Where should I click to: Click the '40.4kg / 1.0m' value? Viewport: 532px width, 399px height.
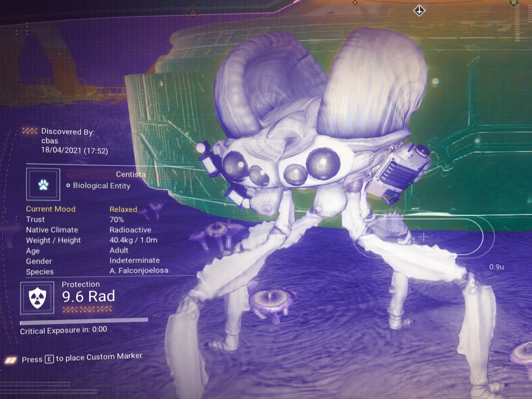click(133, 240)
